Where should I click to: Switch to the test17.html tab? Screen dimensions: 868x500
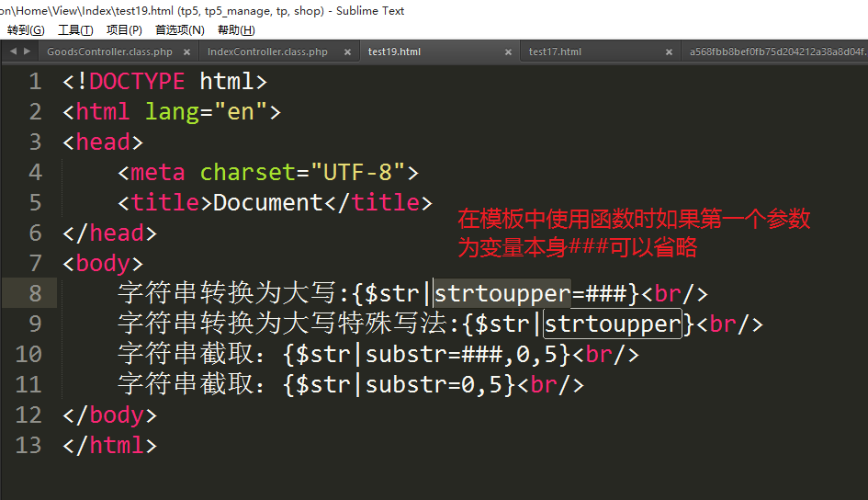point(555,52)
